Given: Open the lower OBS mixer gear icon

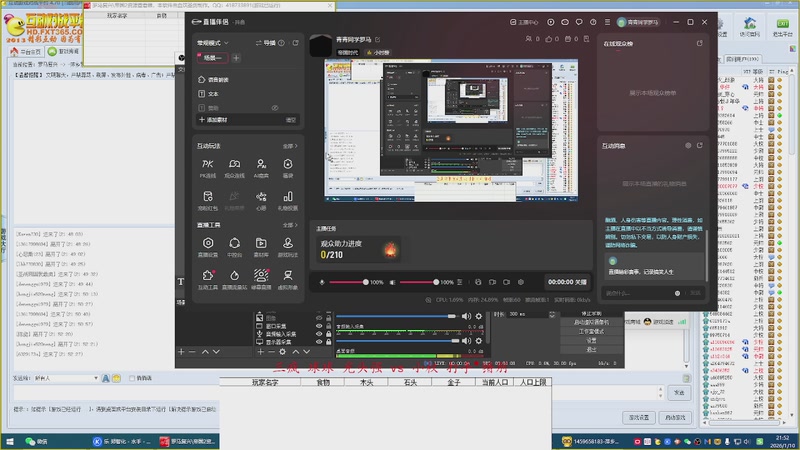Looking at the screenshot, I should (x=479, y=340).
